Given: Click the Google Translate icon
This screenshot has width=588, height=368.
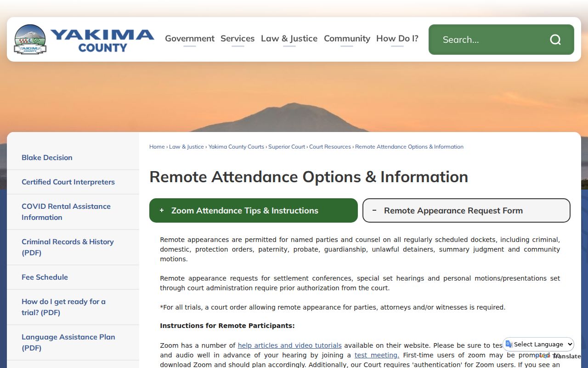Looking at the screenshot, I should (509, 344).
